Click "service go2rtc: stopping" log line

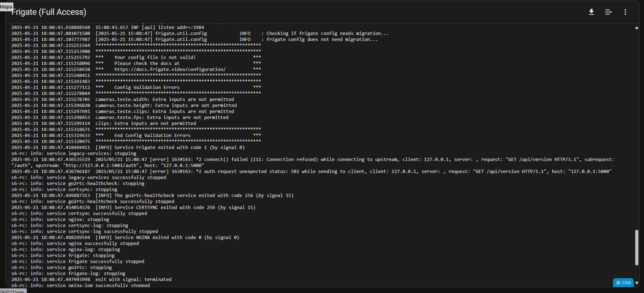click(61, 268)
